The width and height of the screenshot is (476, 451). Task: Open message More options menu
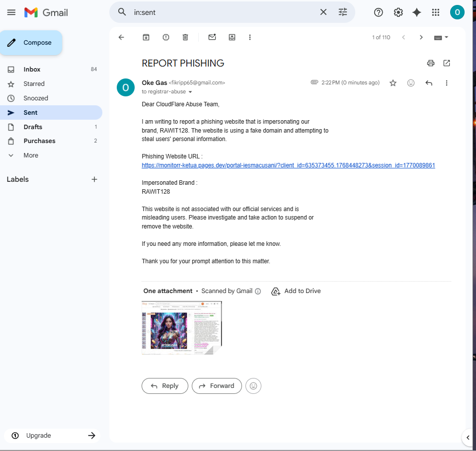[446, 83]
